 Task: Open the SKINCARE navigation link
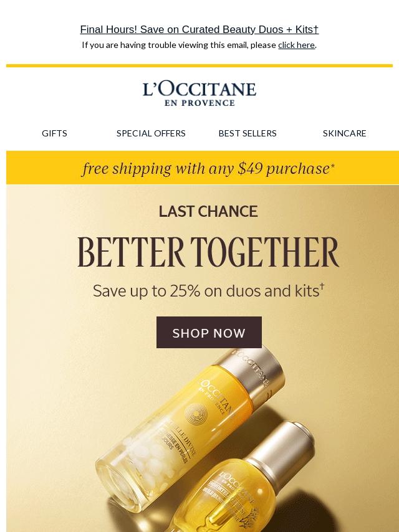344,133
